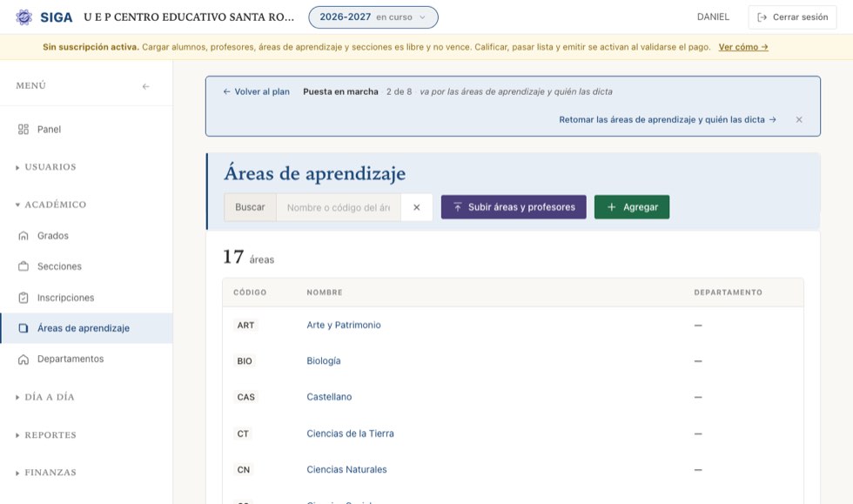Open Secciones in the sidebar
Image resolution: width=853 pixels, height=504 pixels.
(x=86, y=266)
